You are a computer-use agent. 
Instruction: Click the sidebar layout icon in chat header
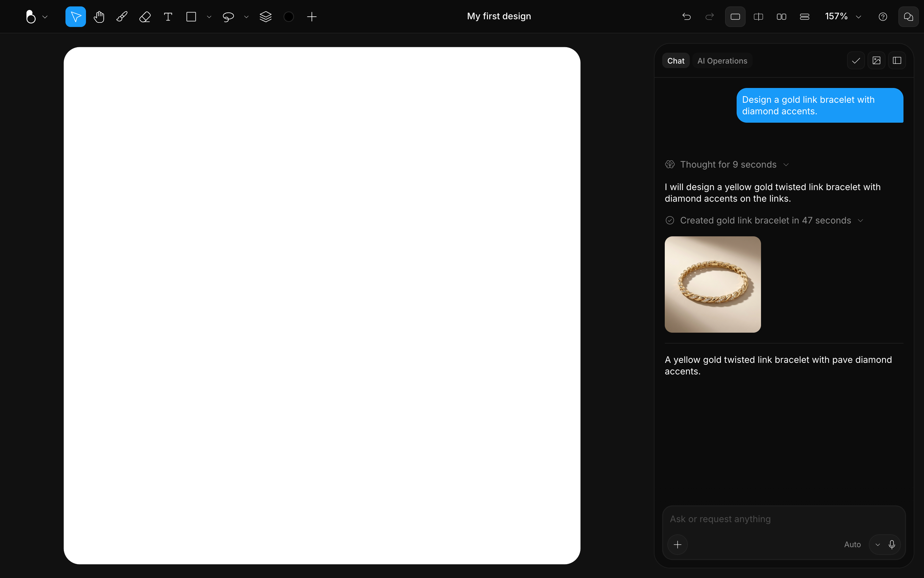click(x=897, y=61)
